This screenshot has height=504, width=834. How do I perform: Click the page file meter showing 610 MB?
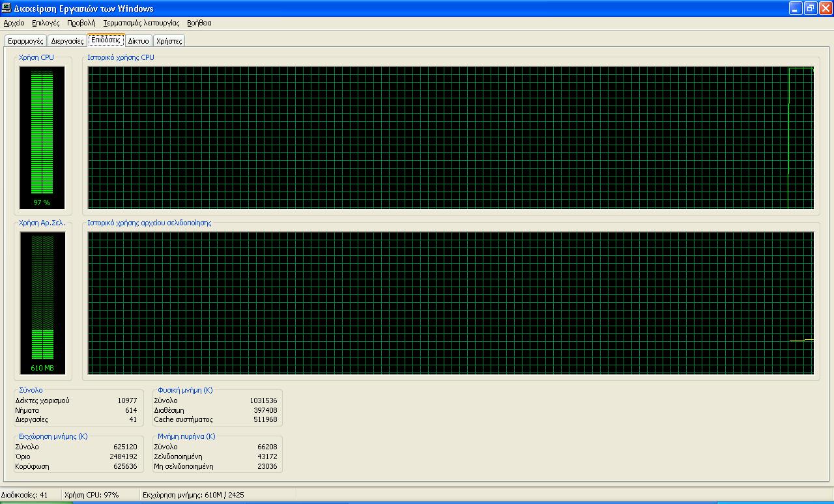click(x=42, y=303)
